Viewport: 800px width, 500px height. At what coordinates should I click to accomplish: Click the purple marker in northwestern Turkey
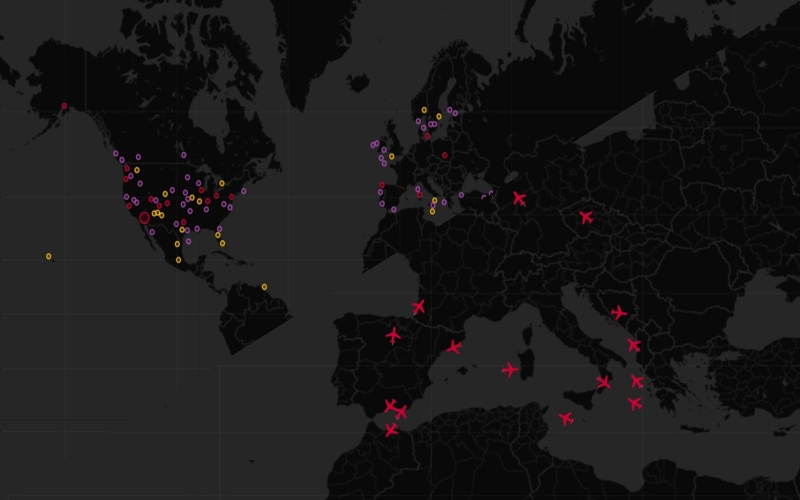pos(461,195)
